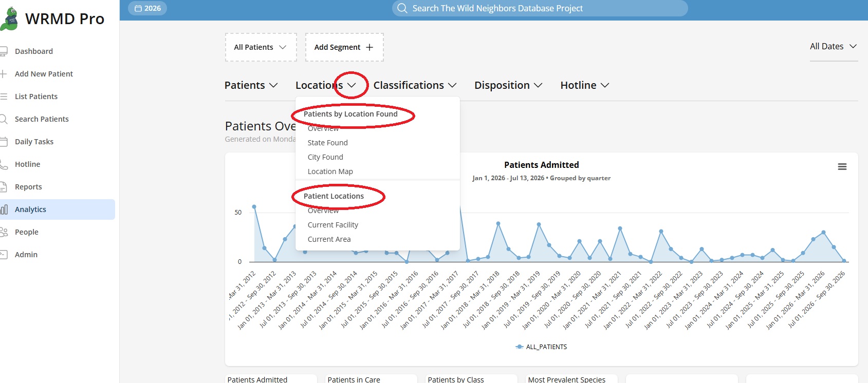Go to Reports in sidebar

[28, 187]
